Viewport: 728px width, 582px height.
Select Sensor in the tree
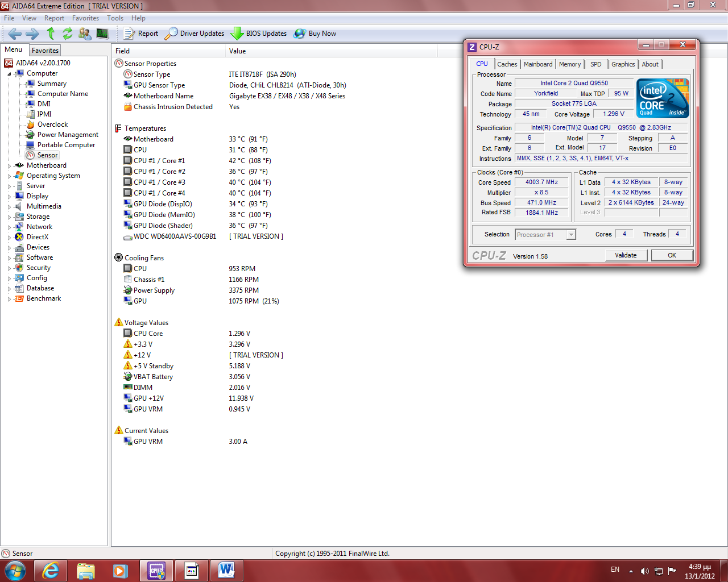[47, 155]
